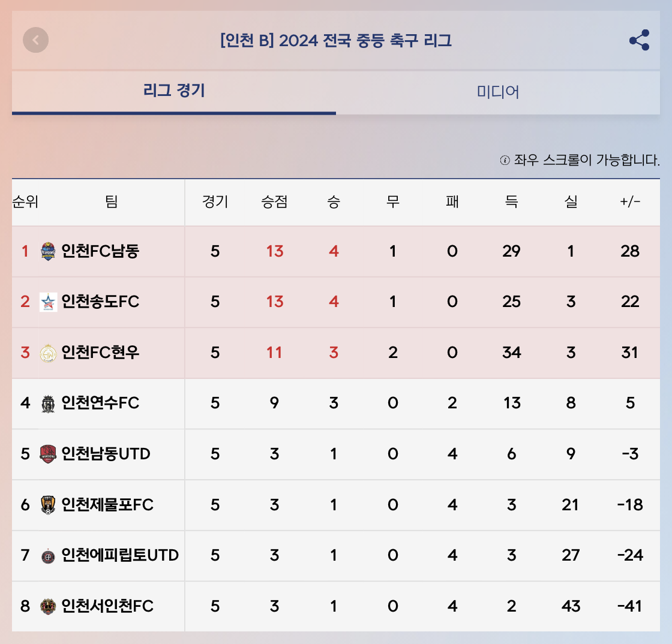The width and height of the screenshot is (672, 644).
Task: Click the back arrow button
Action: 35,40
